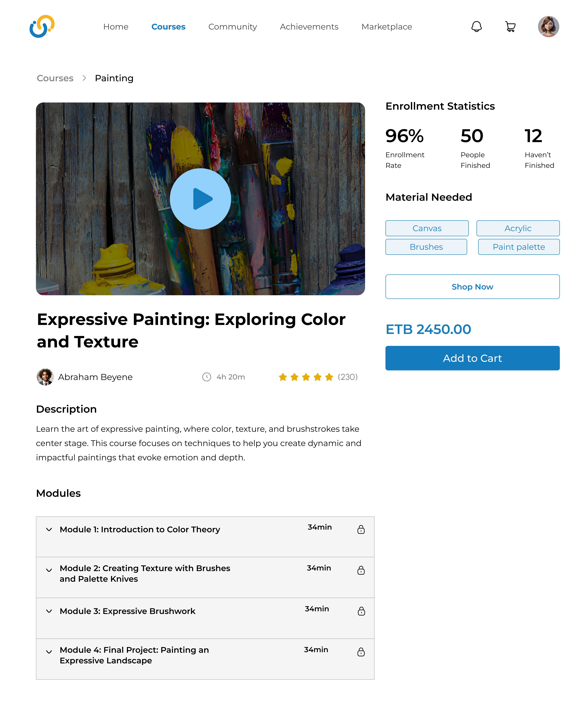The image size is (588, 713).
Task: Select the Acrylic material tag
Action: pos(518,228)
